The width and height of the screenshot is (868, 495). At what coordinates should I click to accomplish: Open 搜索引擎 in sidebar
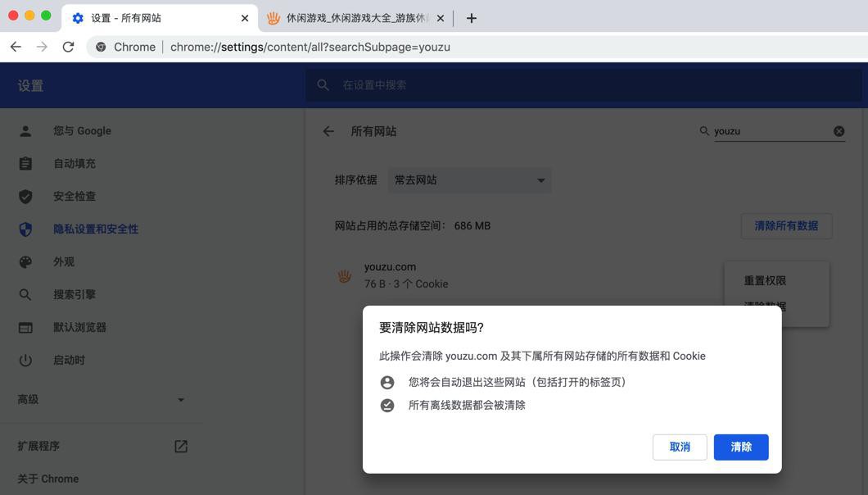[75, 294]
